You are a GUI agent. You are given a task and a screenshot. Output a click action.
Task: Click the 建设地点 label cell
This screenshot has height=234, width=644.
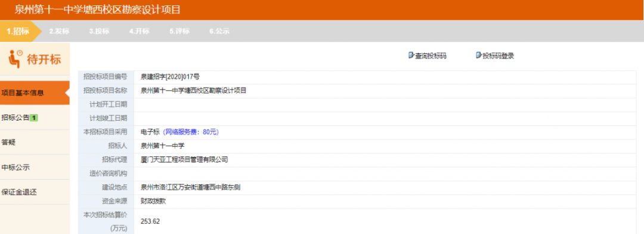106,187
